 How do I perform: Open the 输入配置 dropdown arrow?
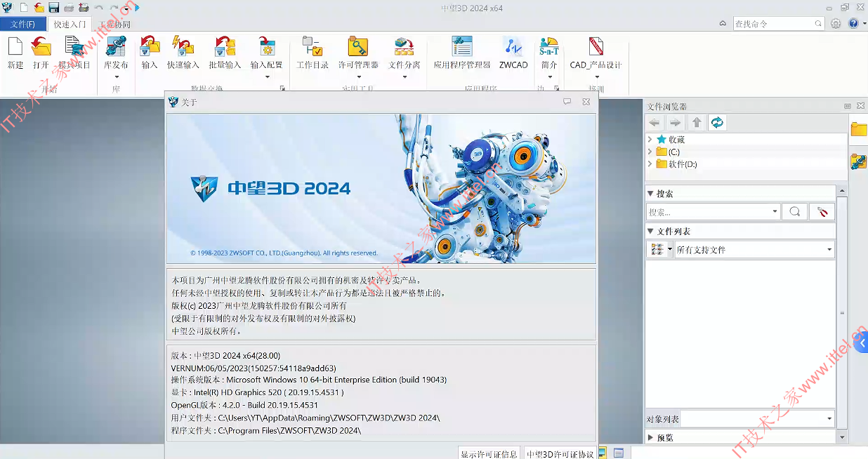click(267, 76)
